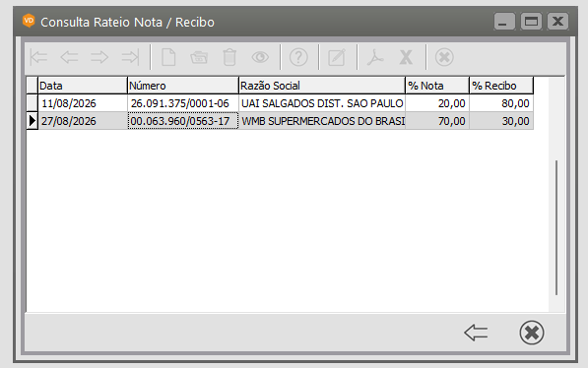Image resolution: width=588 pixels, height=368 pixels.
Task: Click the toolbar cancel circle-X icon
Action: (x=444, y=57)
